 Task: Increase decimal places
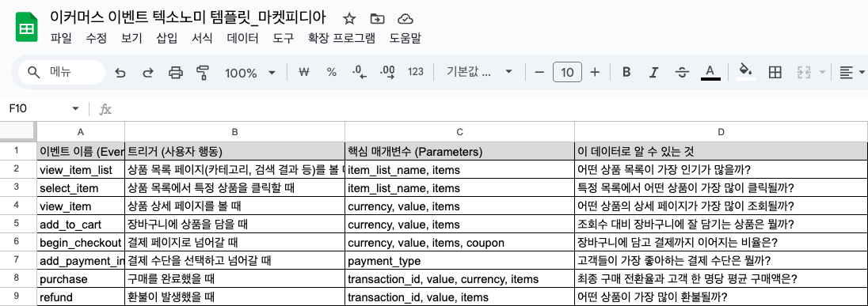pos(387,72)
